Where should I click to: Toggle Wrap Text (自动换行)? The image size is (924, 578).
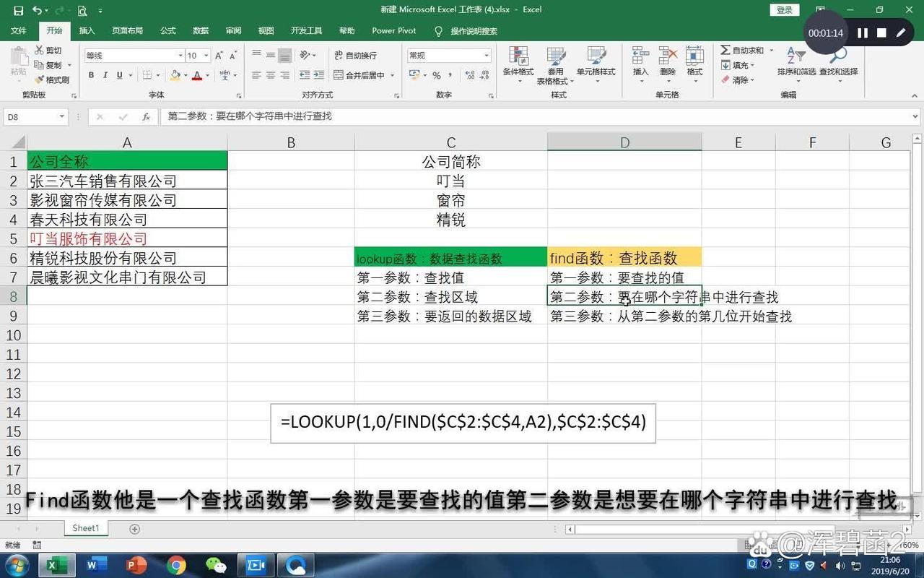tap(355, 56)
